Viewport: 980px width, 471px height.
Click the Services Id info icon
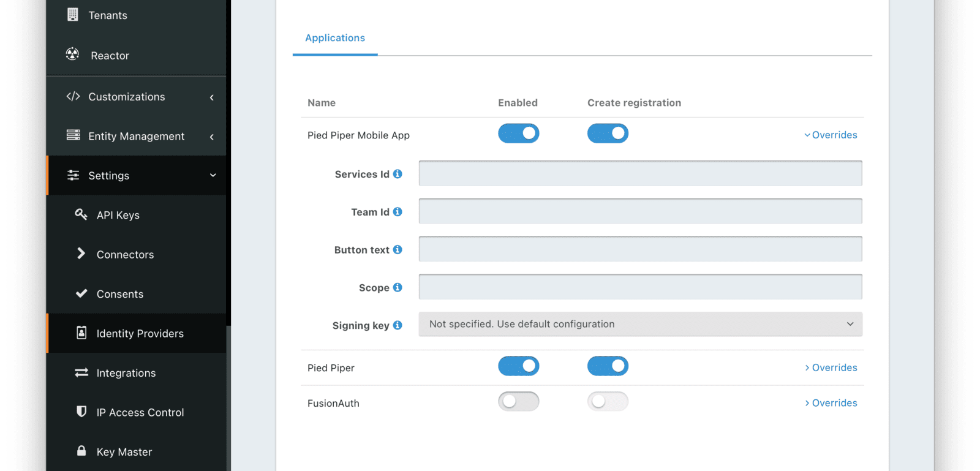[x=398, y=174]
